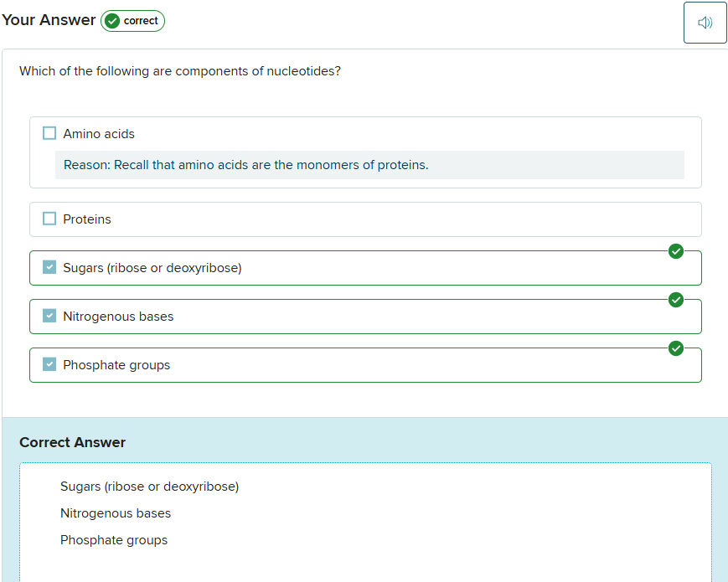This screenshot has width=728, height=582.
Task: Click Phosphate groups in Correct Answer list
Action: [x=114, y=540]
